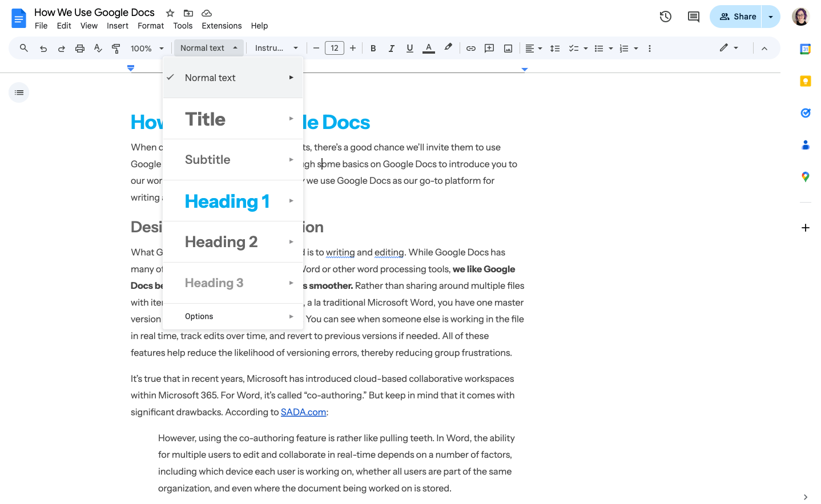Open Google Calendar side panel
Image resolution: width=821 pixels, height=504 pixels.
pos(806,49)
